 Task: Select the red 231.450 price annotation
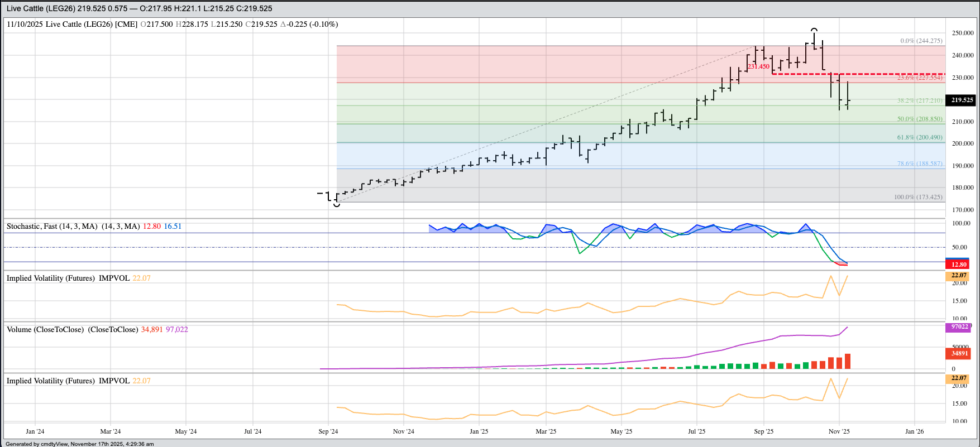758,66
